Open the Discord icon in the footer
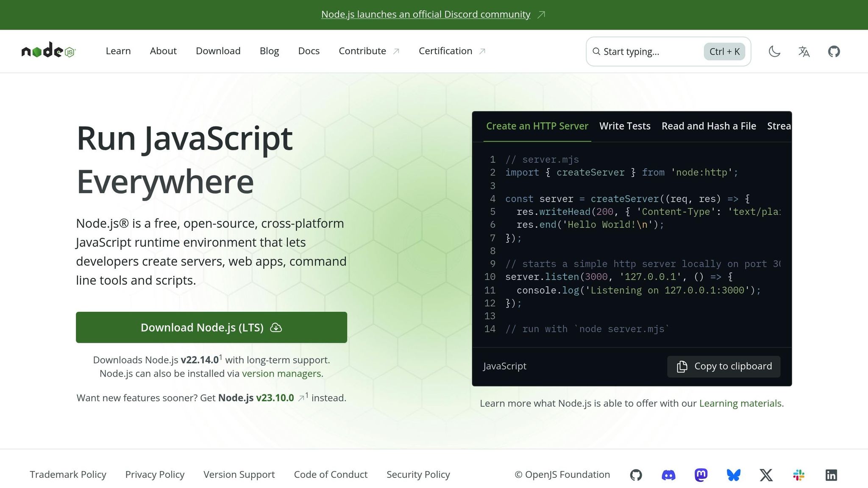Screen dimensions: 868x488 [669, 474]
